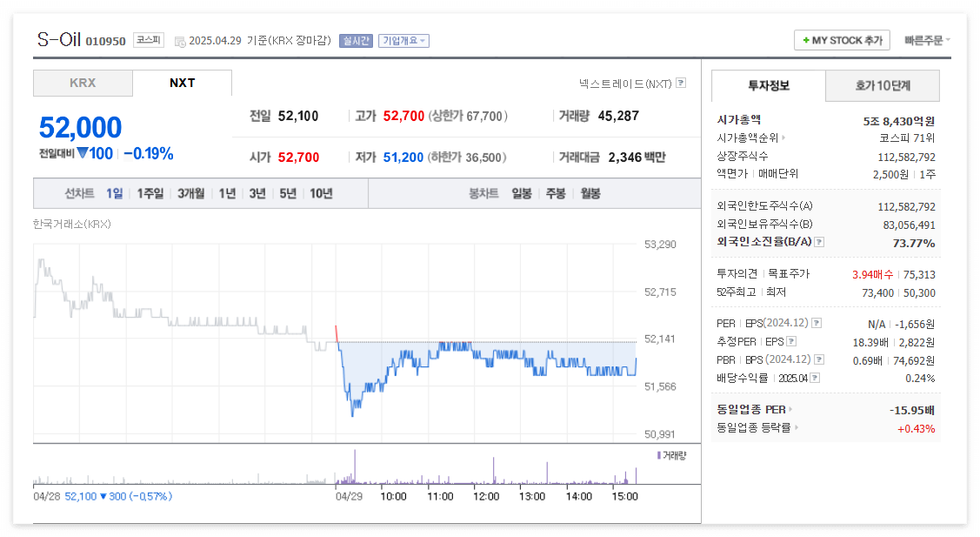The width and height of the screenshot is (980, 537).
Task: Switch to the KRX tab
Action: coord(83,83)
